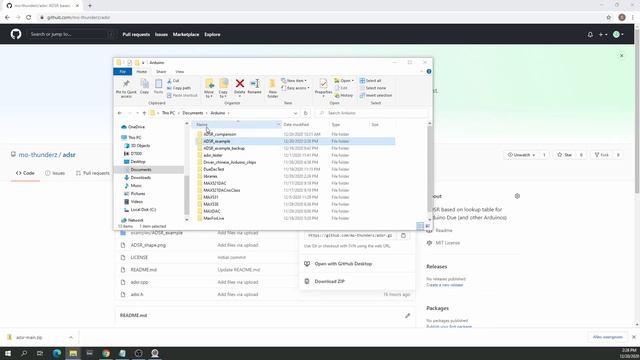Click the Copy icon in the Clipboard group
Viewport: 640px width, 360px height.
click(144, 87)
